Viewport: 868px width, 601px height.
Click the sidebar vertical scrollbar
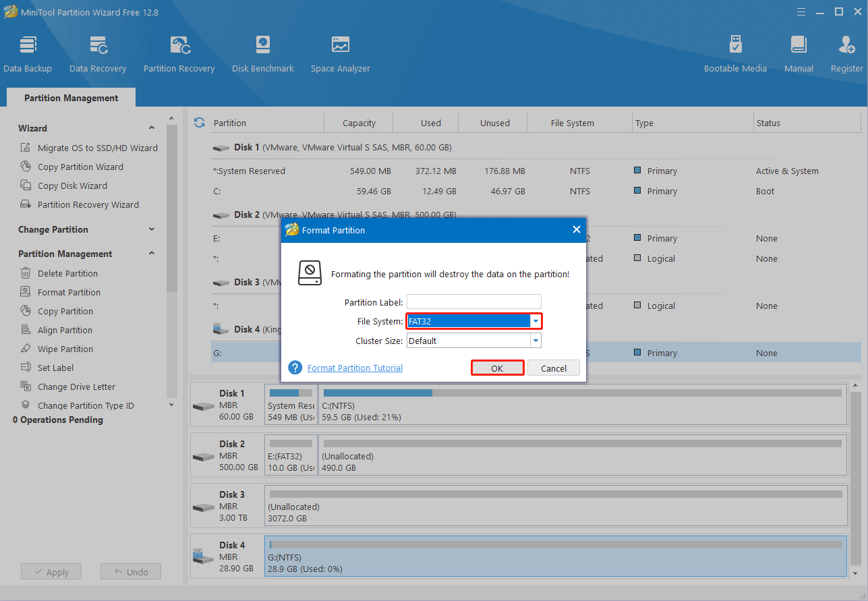click(x=171, y=209)
